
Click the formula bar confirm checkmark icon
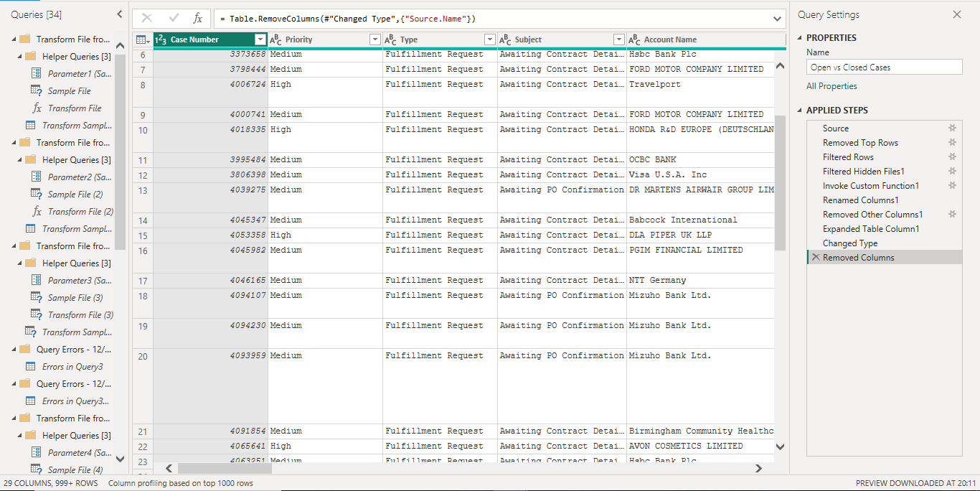tap(174, 19)
